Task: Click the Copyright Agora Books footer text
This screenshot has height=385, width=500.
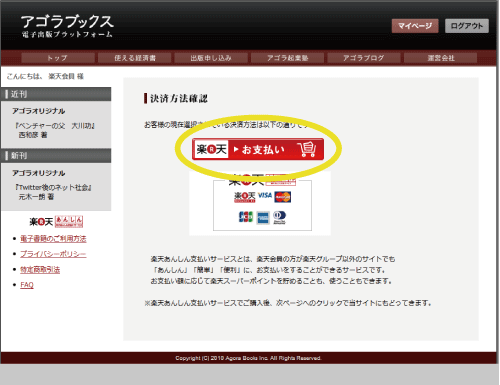Action: (x=248, y=358)
